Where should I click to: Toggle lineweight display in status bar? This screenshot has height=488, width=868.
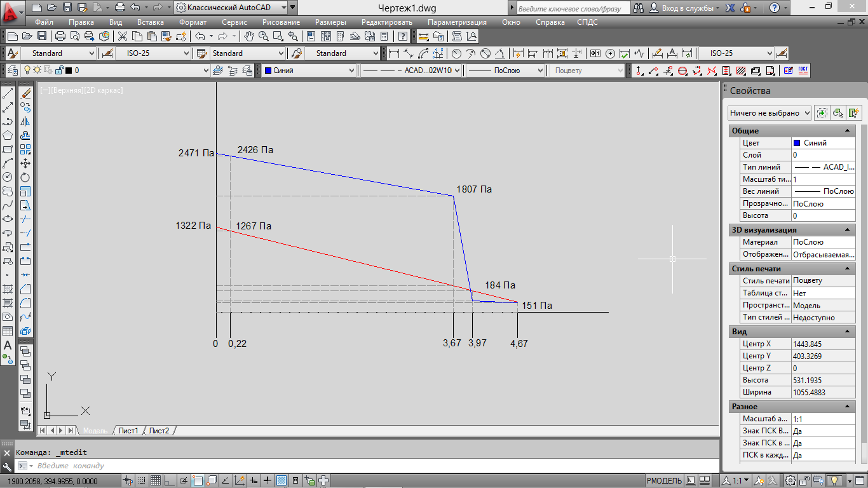click(x=268, y=480)
